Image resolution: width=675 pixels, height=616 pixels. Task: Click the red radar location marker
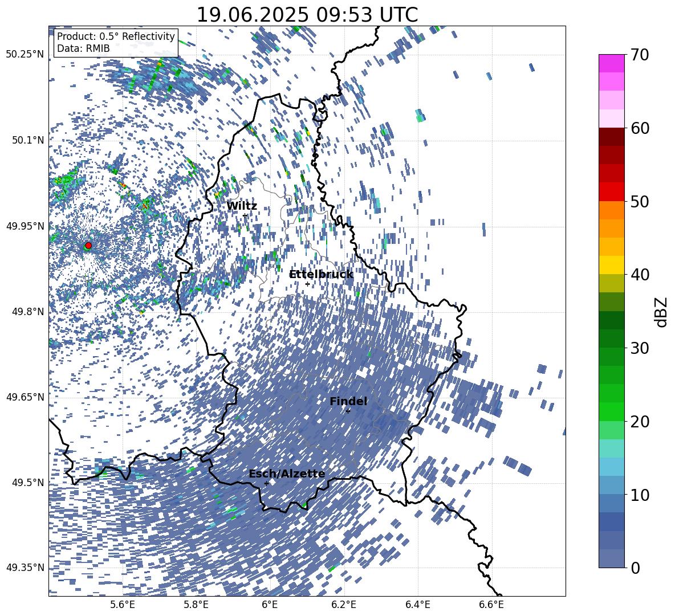[88, 246]
